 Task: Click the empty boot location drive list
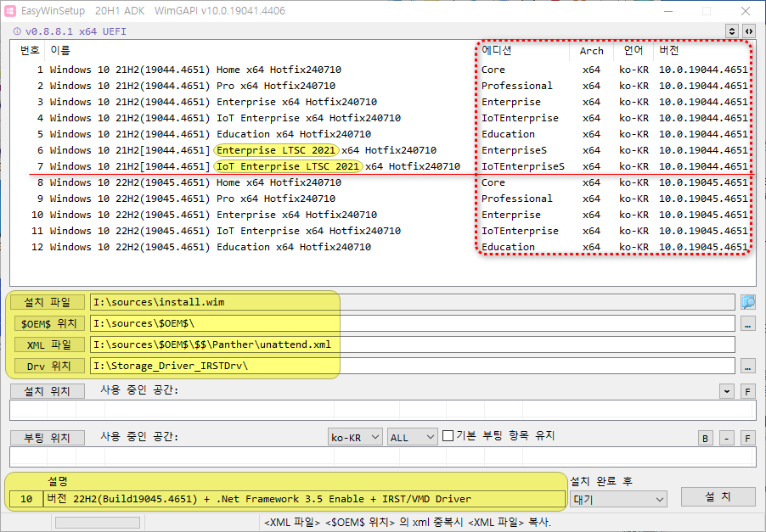coord(382,456)
